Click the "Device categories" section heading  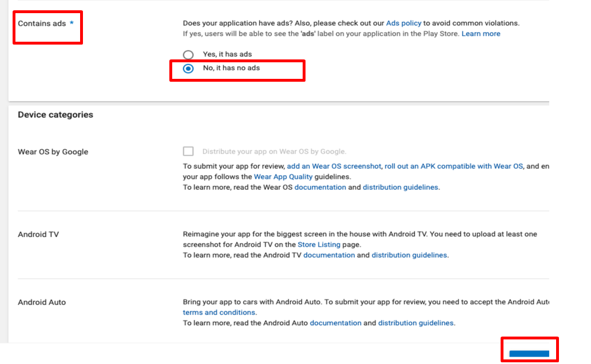tap(55, 115)
